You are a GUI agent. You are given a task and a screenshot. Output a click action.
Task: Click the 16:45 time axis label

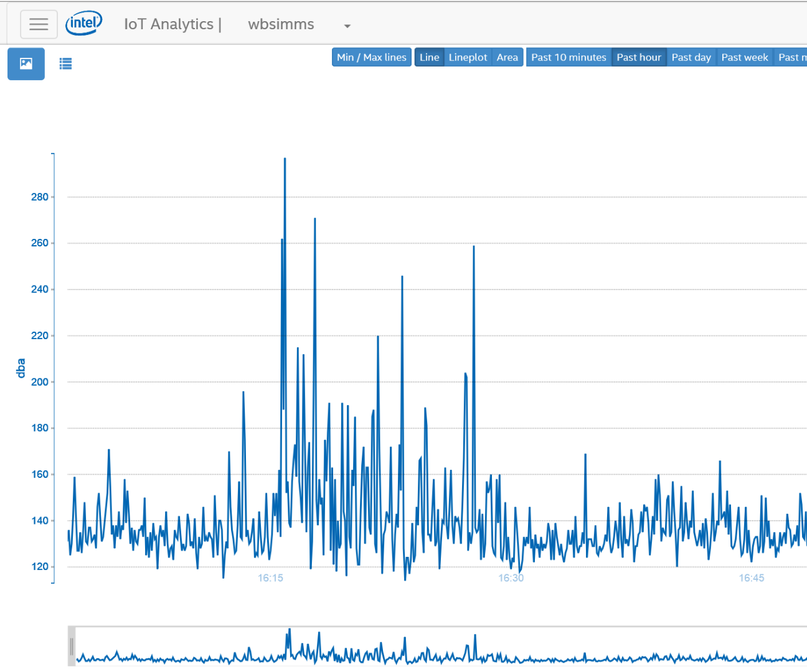752,578
